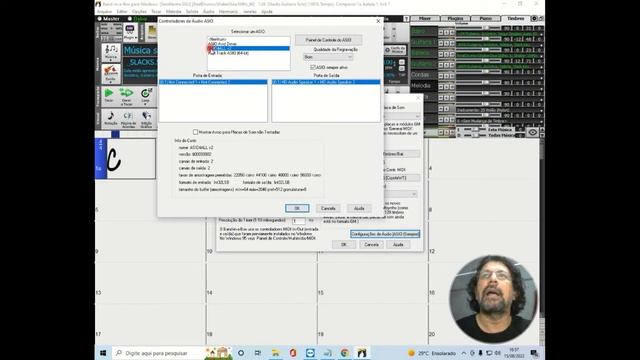Expand the Estilo button dropdown arrow
Screen dimensions: 640x360
[x=111, y=81]
